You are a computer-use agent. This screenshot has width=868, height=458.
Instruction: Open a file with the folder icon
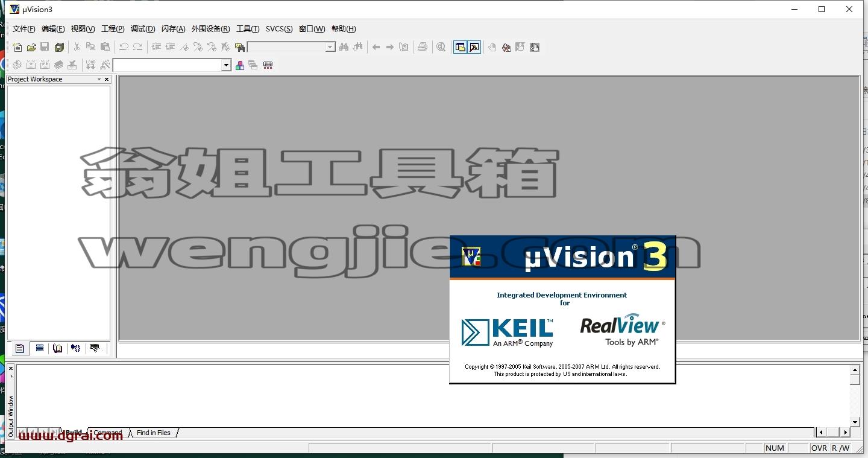coord(31,47)
